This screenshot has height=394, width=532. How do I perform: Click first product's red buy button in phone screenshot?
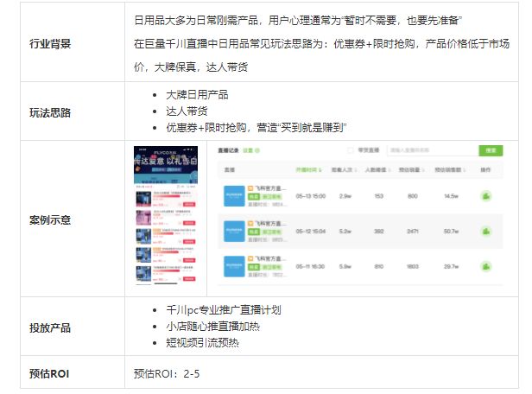pyautogui.click(x=189, y=204)
